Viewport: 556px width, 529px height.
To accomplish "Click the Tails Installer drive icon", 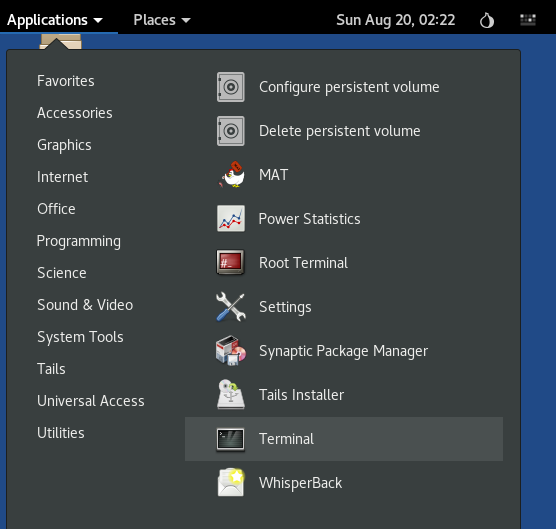I will pyautogui.click(x=230, y=394).
